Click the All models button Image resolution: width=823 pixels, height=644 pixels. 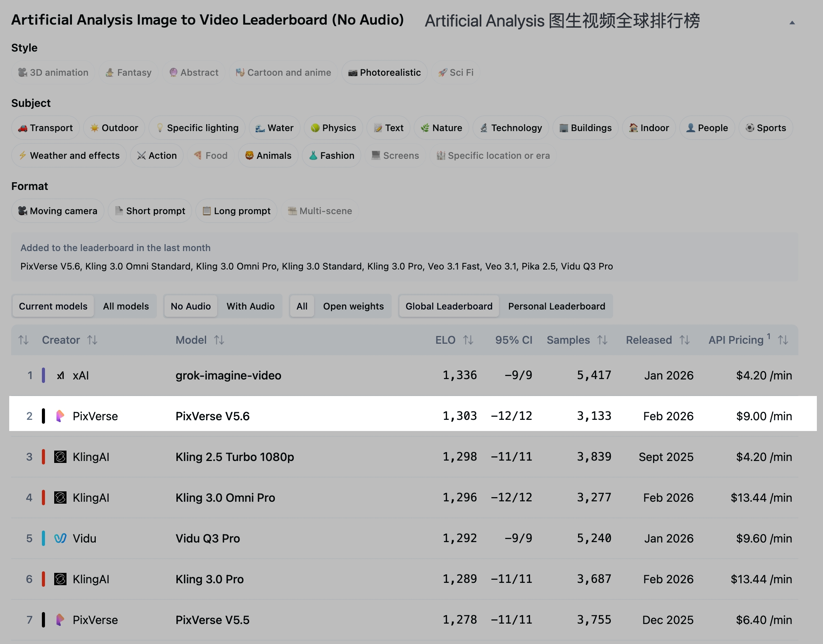tap(126, 306)
